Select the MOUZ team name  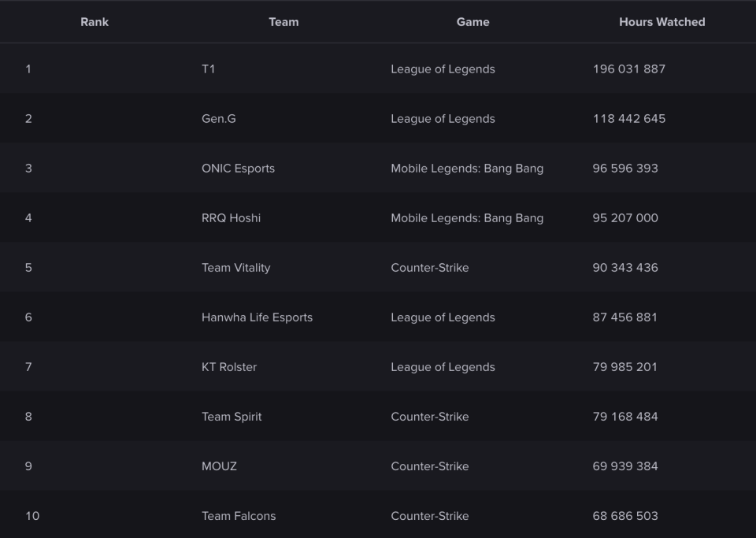[x=219, y=466]
